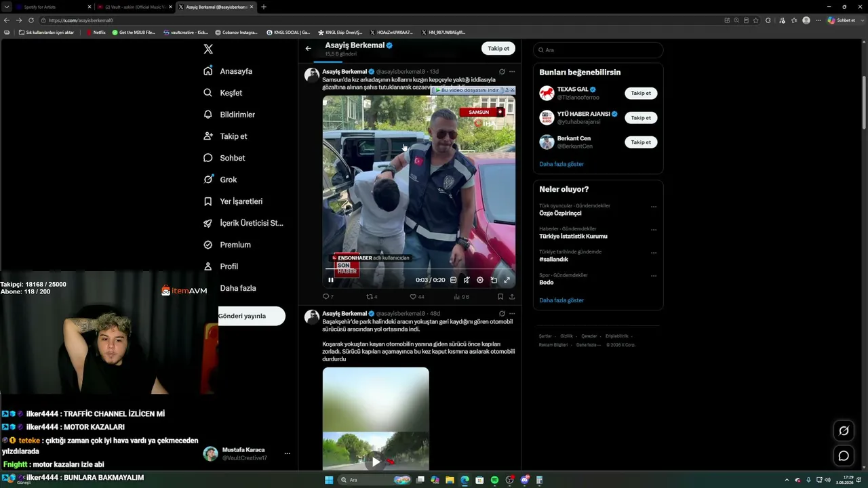Click Grok icon on the Samsun post
This screenshot has height=488, width=868.
click(x=502, y=71)
